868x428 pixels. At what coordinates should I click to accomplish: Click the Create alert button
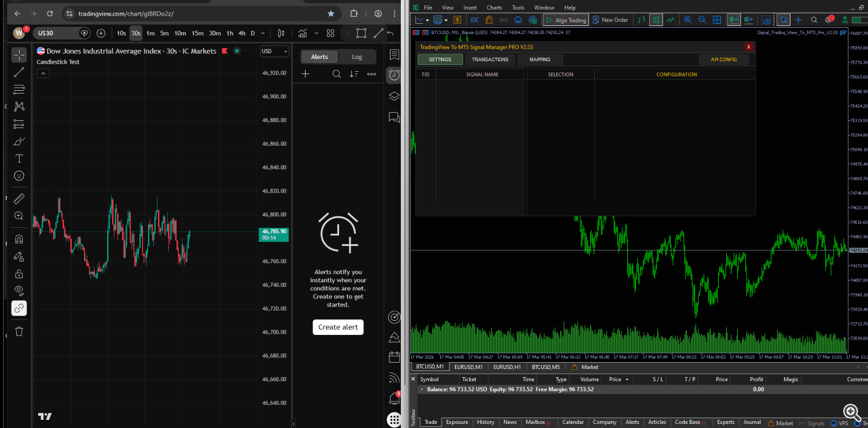coord(338,327)
